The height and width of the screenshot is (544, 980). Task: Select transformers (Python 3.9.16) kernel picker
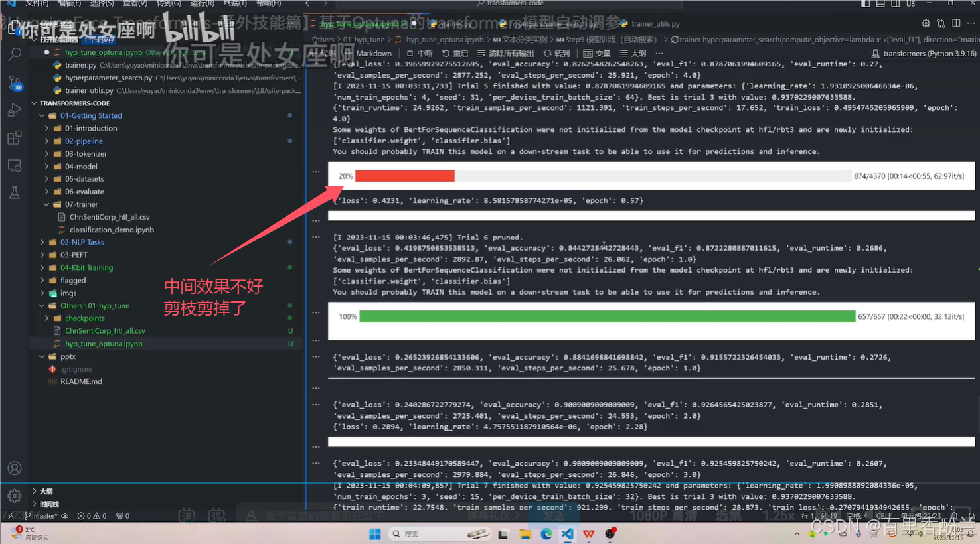click(924, 53)
